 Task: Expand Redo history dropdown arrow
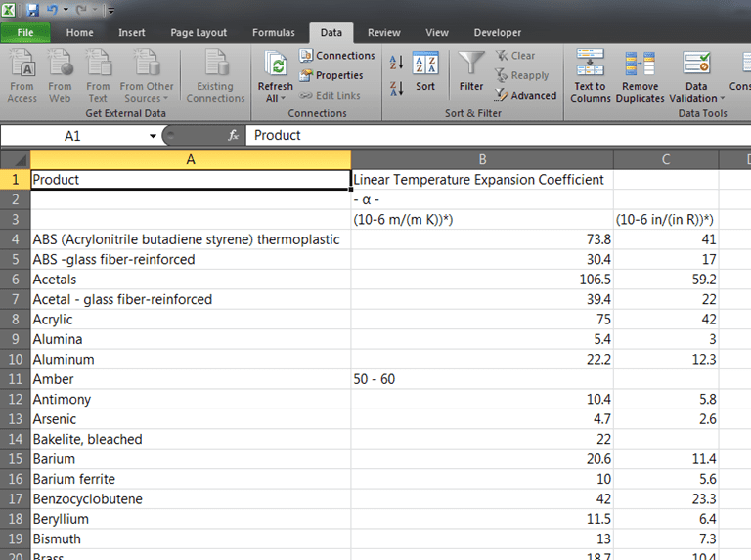(x=94, y=10)
